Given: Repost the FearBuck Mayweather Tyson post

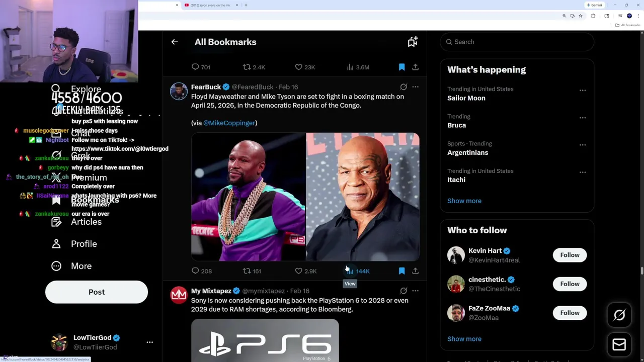Looking at the screenshot, I should point(252,271).
